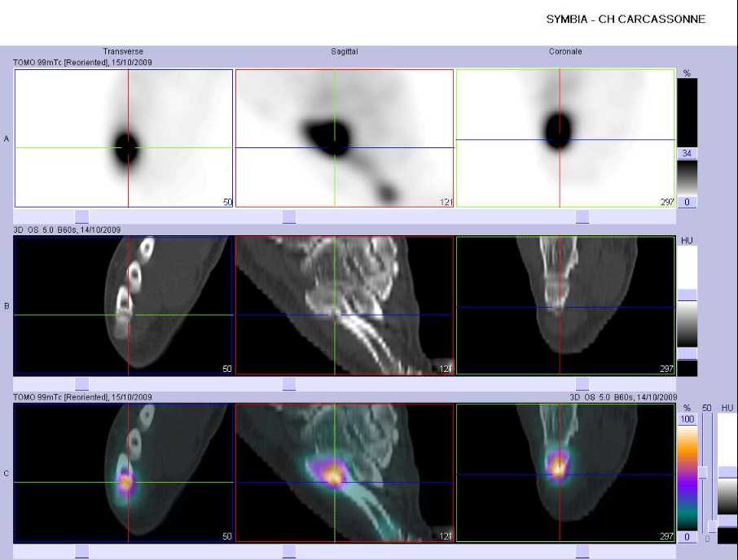Select row A transverse SPECT view
This screenshot has width=738, height=560.
click(124, 138)
